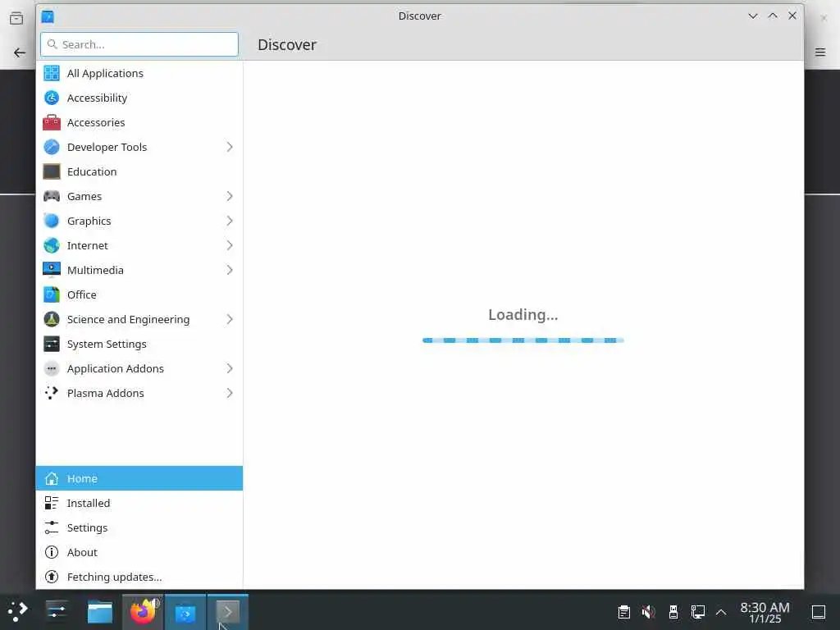The image size is (840, 630).
Task: Open the application launcher in taskbar
Action: tap(18, 612)
